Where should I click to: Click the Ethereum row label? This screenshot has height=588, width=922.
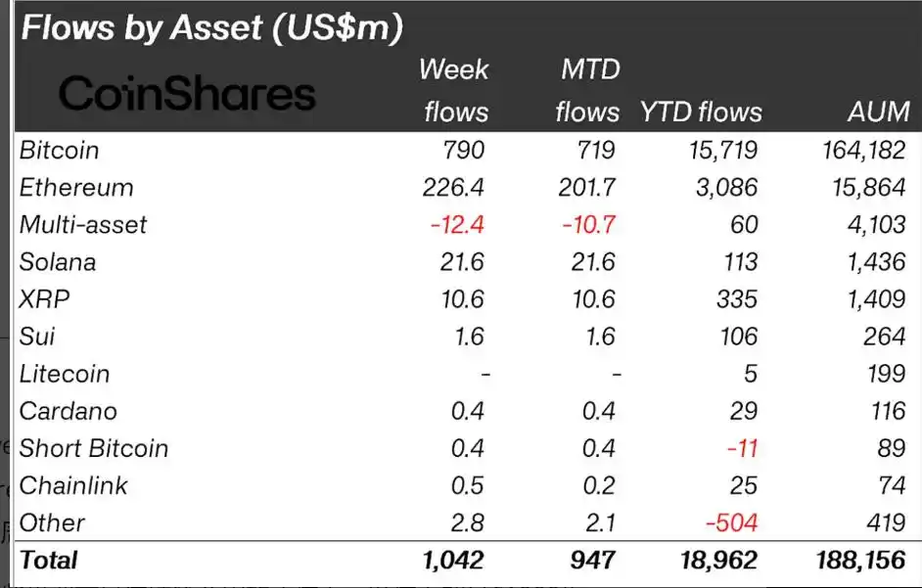pos(76,187)
